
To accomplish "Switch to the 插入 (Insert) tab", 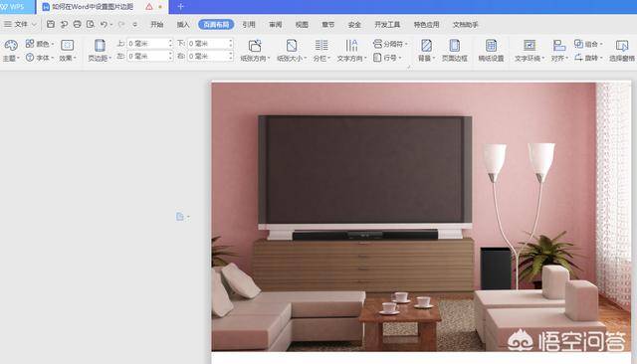I will tap(183, 24).
